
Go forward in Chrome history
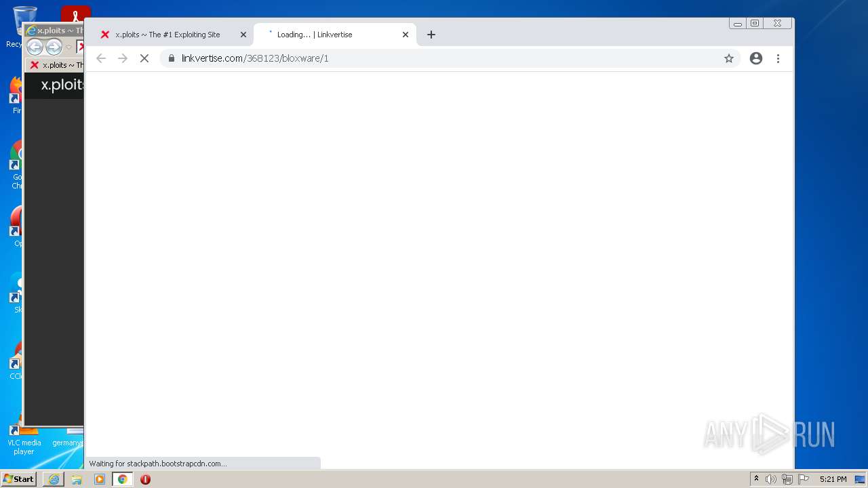click(x=123, y=58)
